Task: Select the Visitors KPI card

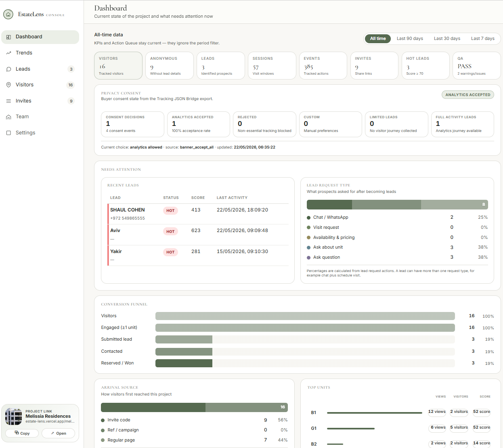Action: coord(118,65)
